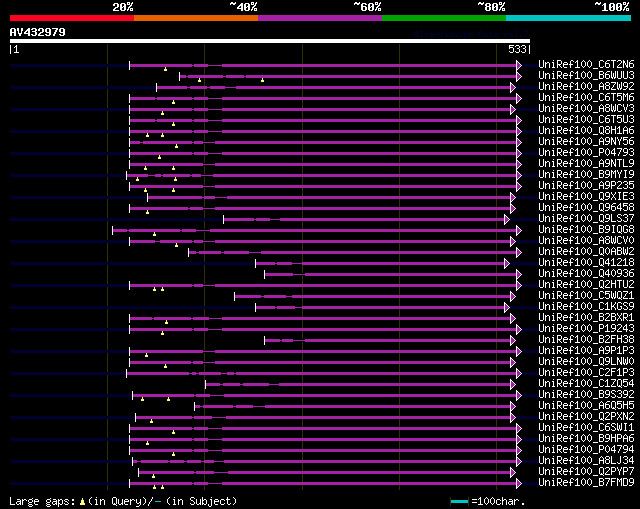This screenshot has height=509, width=640.
Task: Click UniRef100_A9P1P3 label
Action: click(x=586, y=351)
